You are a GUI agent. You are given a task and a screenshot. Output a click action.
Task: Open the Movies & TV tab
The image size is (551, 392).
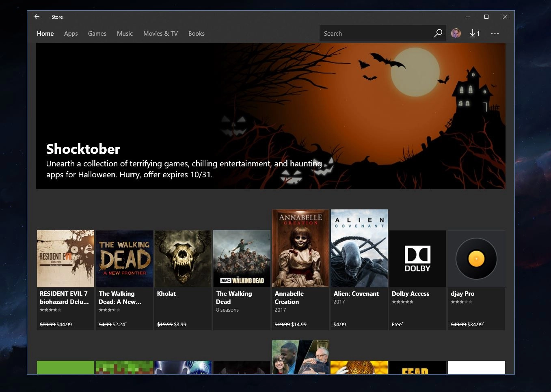pyautogui.click(x=160, y=34)
